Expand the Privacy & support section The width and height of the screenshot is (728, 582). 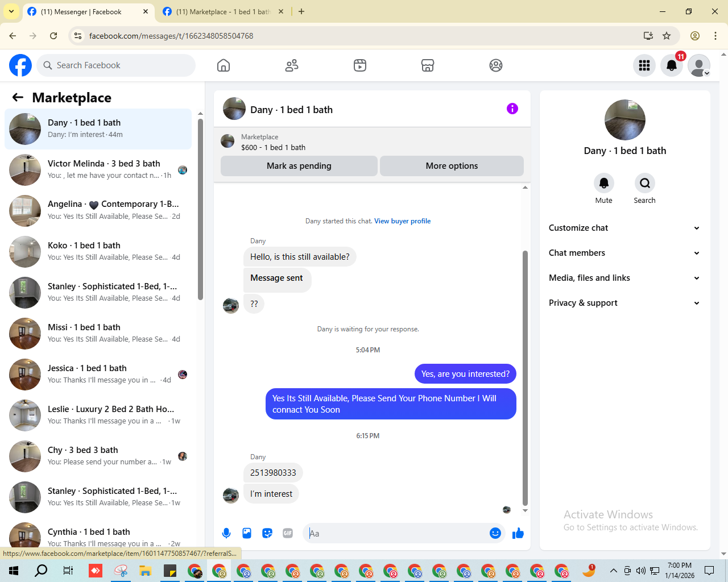coord(624,303)
